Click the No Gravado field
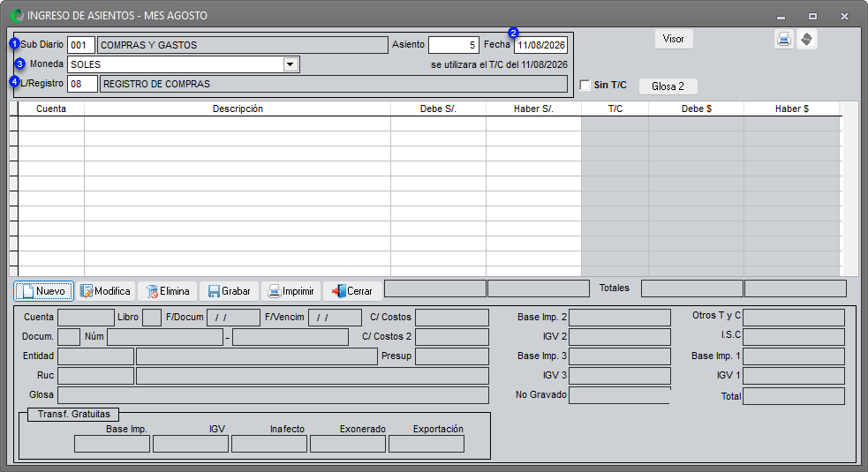The width and height of the screenshot is (868, 472). [x=620, y=395]
